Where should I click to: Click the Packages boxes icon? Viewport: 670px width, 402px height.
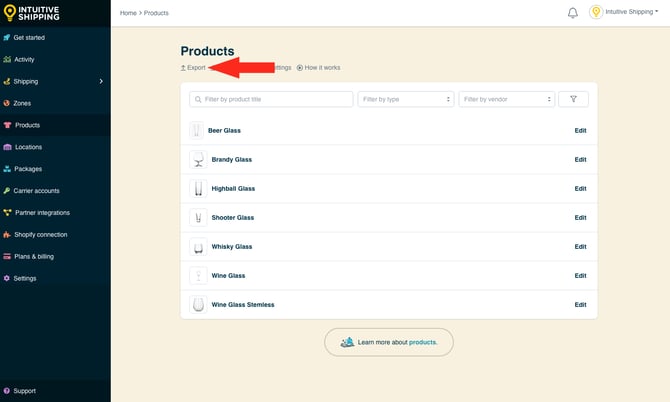pos(7,169)
